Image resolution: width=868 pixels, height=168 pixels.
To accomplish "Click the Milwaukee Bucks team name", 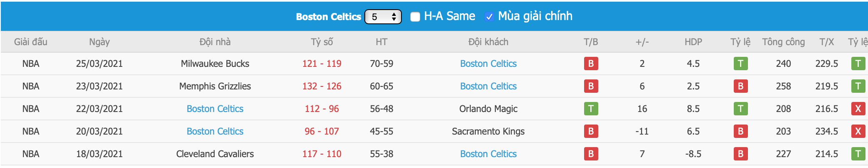I will (215, 64).
